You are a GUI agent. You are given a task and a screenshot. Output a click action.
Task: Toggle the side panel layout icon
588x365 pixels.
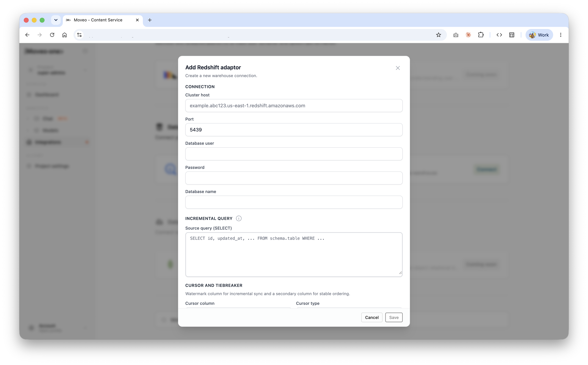[x=512, y=35]
